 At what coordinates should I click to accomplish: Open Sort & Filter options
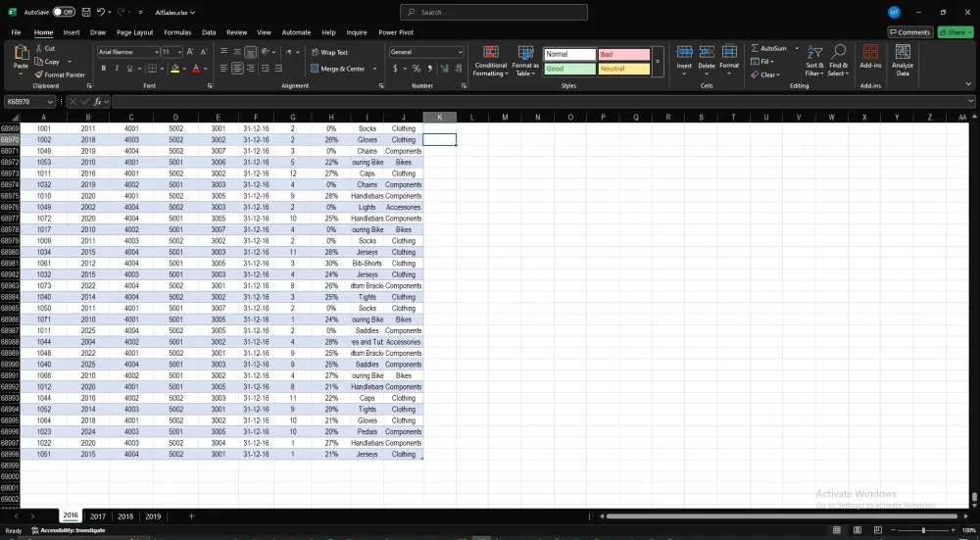814,60
